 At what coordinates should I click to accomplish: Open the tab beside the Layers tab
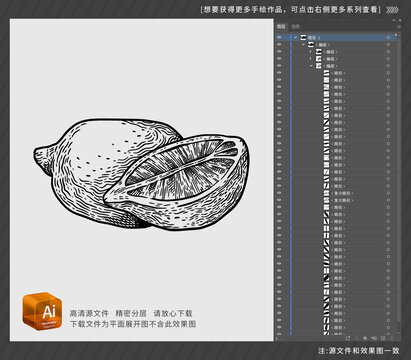(296, 26)
